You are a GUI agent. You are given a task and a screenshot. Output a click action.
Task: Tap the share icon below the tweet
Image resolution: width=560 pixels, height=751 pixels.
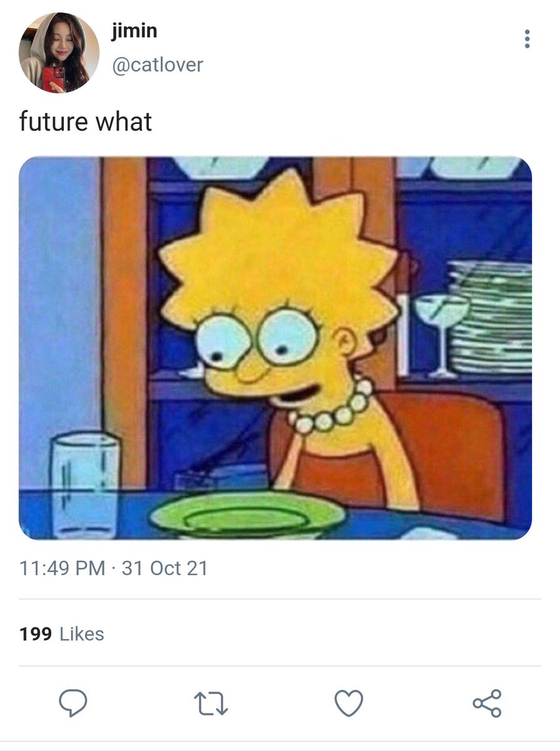click(x=487, y=703)
